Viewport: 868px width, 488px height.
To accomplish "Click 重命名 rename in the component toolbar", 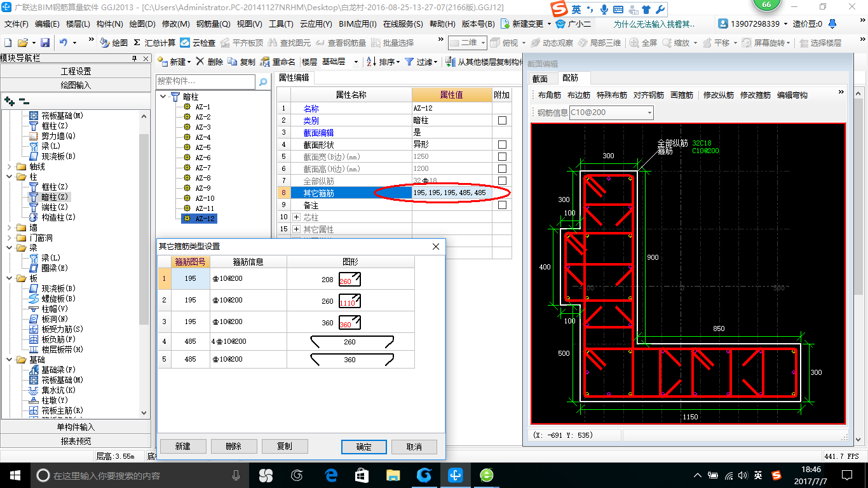I will pyautogui.click(x=278, y=62).
